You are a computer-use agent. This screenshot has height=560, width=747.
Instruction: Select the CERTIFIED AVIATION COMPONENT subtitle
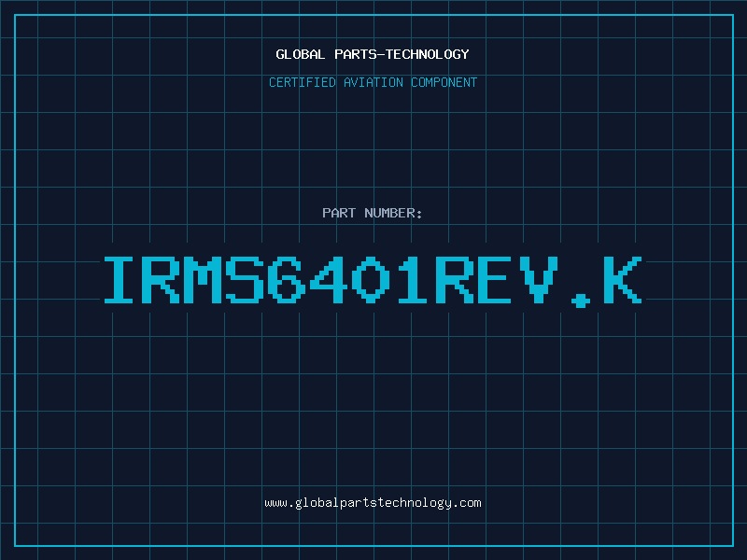click(373, 82)
